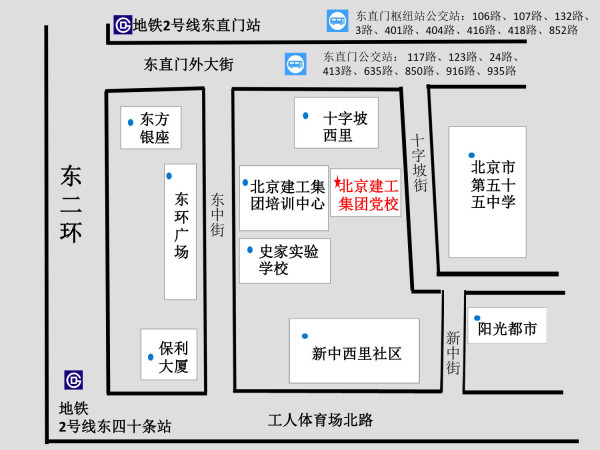Click the 东直门枢纽站公交站 bus routes text
The width and height of the screenshot is (600, 450).
click(x=474, y=23)
